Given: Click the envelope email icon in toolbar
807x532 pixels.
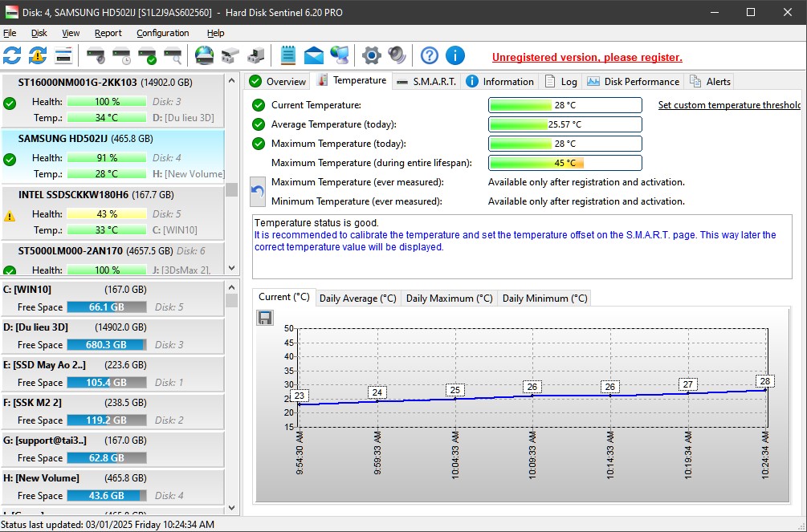Looking at the screenshot, I should pos(313,55).
